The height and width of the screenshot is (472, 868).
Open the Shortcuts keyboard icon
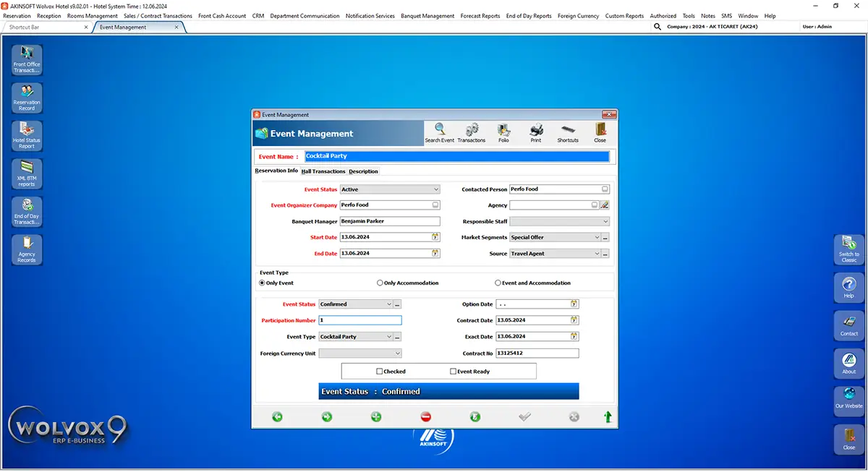[568, 133]
